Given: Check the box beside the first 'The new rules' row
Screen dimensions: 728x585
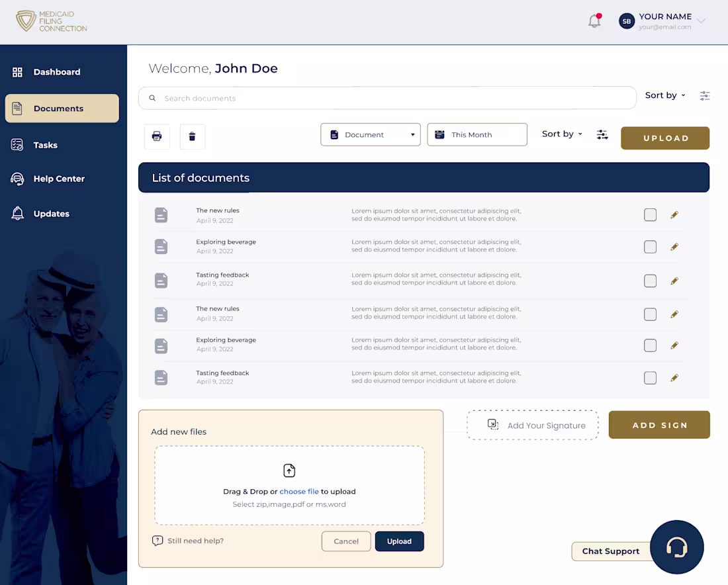Looking at the screenshot, I should pos(650,214).
